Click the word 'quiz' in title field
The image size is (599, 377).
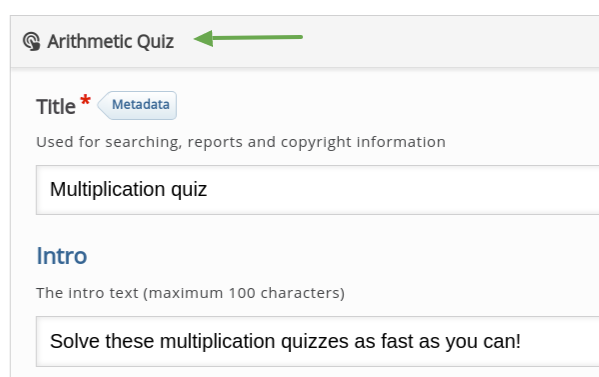coord(189,190)
